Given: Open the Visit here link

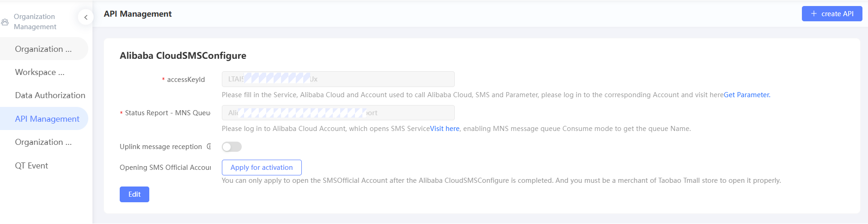Looking at the screenshot, I should coord(445,129).
